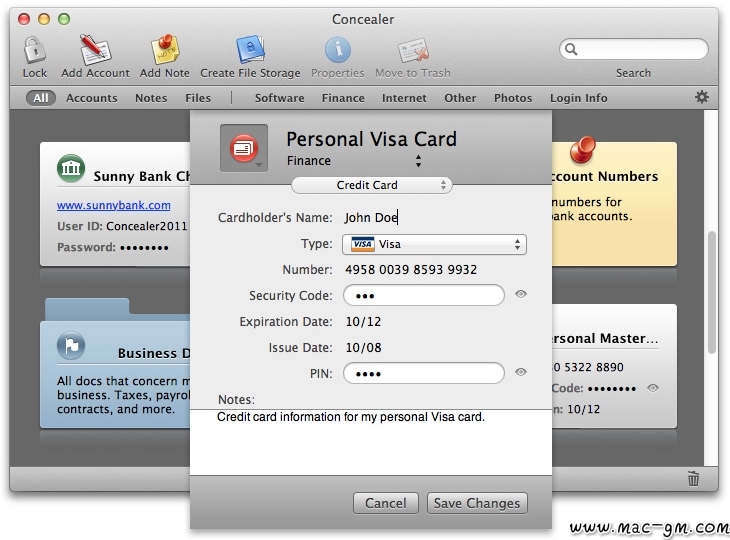
Task: Open the Visa card Type dropdown
Action: tap(434, 244)
